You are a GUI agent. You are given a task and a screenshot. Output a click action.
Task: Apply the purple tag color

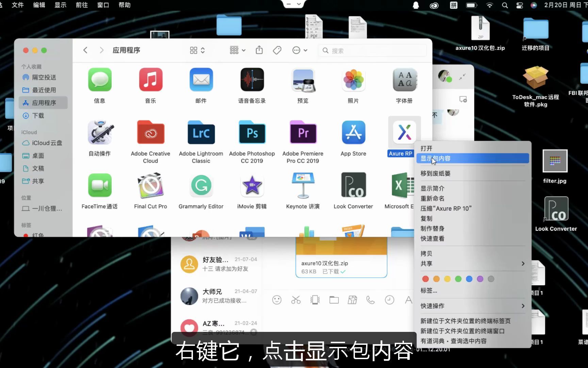(x=480, y=279)
